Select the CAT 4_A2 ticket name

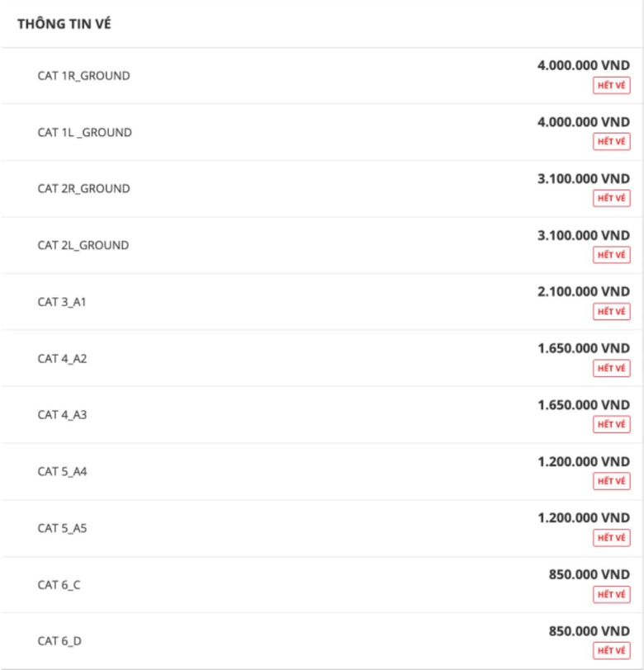(x=62, y=358)
